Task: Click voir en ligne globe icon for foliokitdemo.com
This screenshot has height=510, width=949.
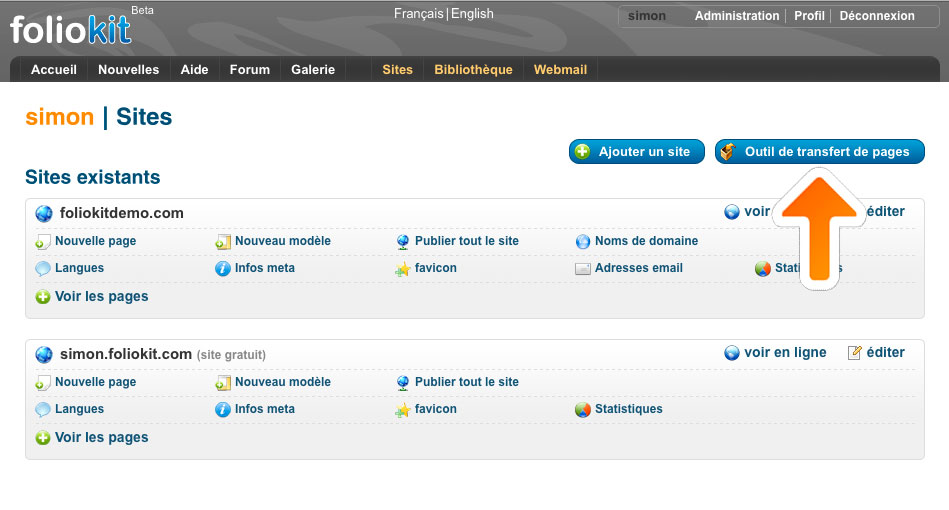Action: [732, 212]
